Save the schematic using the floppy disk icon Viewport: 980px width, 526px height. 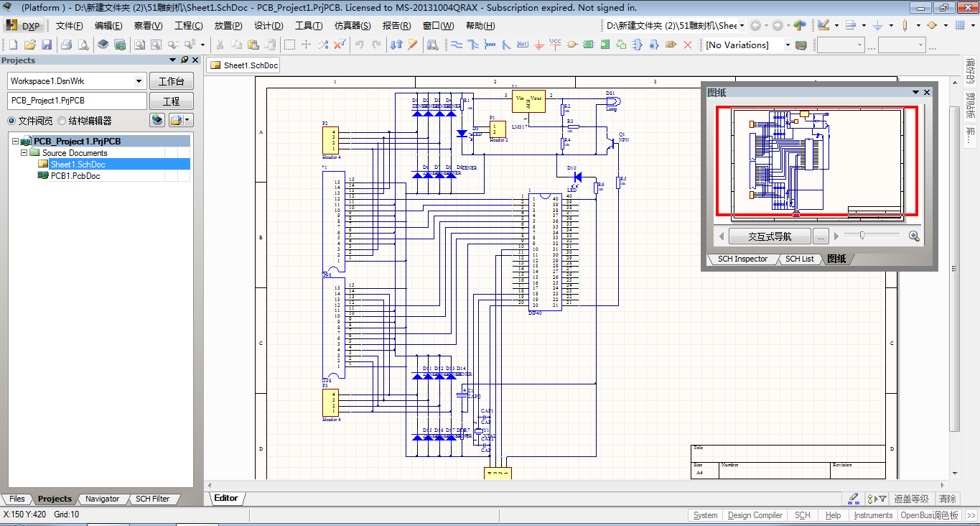47,45
